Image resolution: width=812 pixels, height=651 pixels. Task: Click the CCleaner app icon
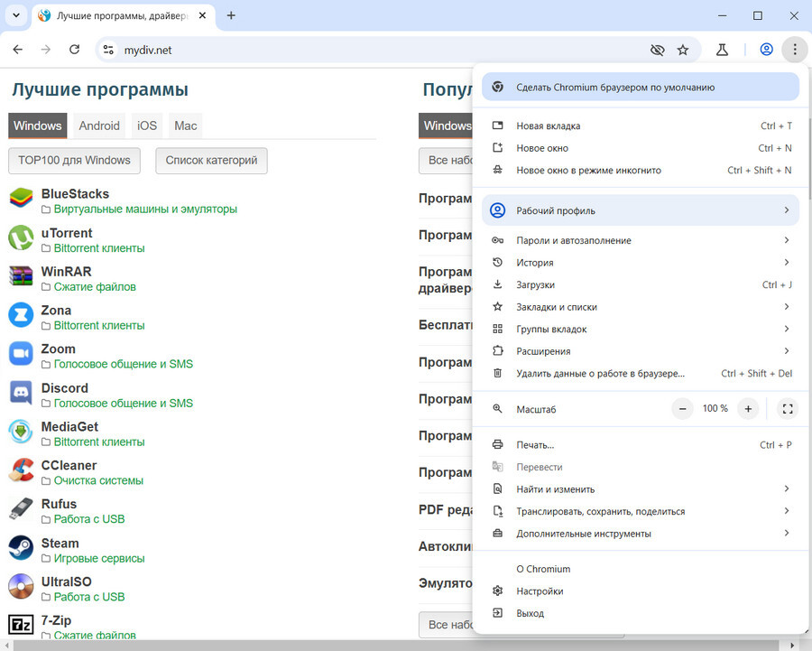pos(22,470)
